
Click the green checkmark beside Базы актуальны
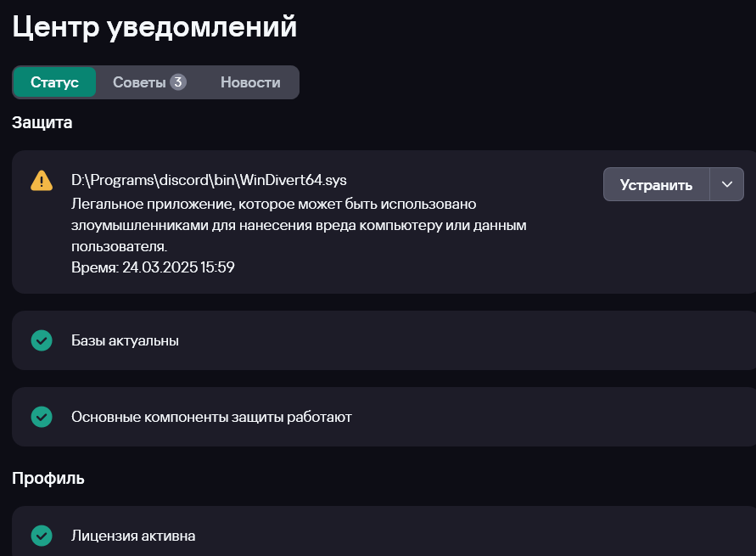(x=41, y=340)
